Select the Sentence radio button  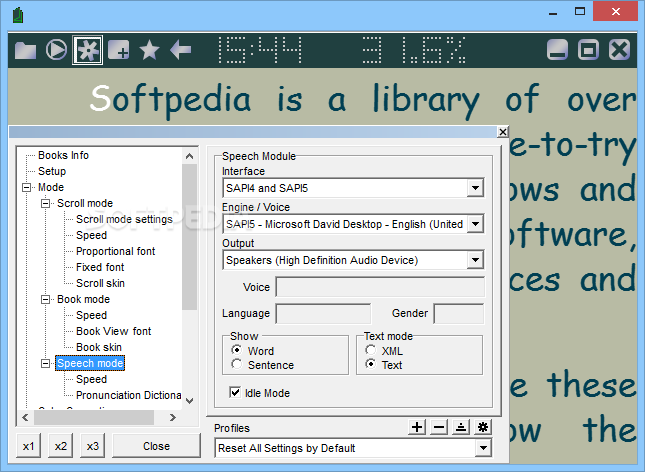tap(237, 364)
